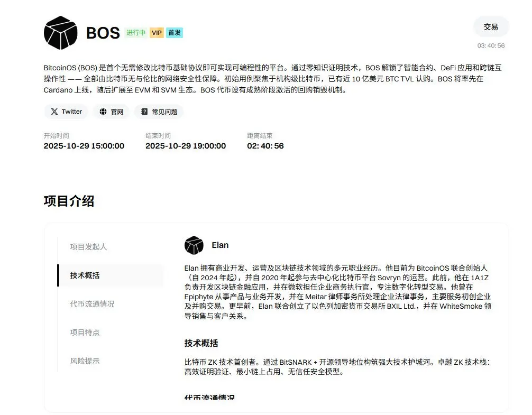The image size is (532, 415).
Task: Select the 代币流通情况 sidebar item
Action: coord(93,304)
